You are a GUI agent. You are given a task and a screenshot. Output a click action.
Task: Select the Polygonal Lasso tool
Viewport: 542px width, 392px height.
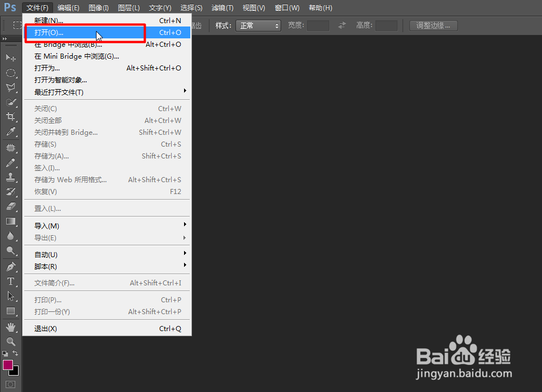[11, 87]
